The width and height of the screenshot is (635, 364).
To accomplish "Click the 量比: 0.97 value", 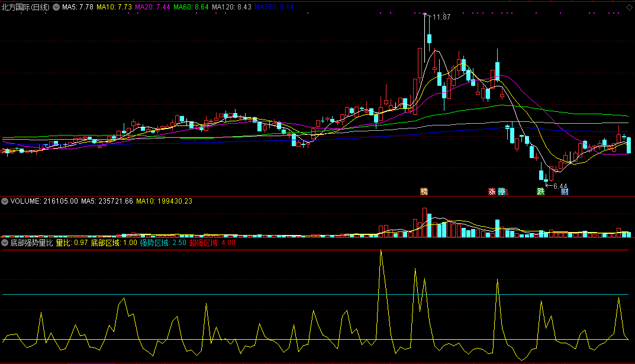I will [72, 243].
